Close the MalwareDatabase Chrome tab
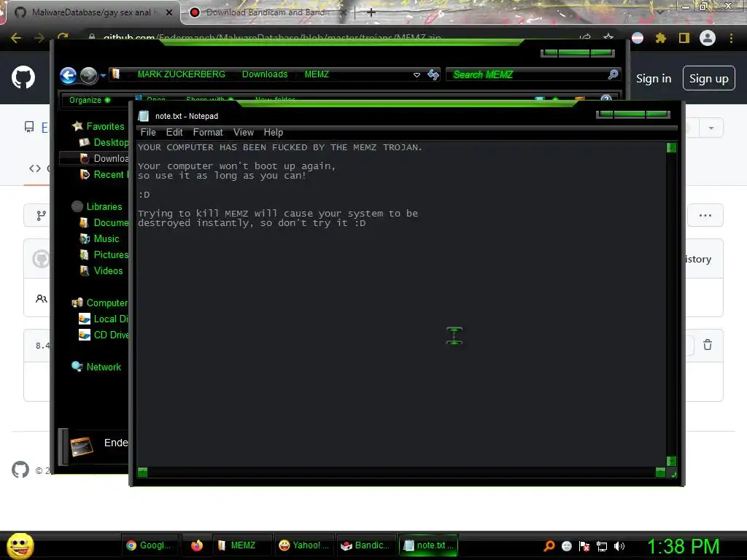 169,12
